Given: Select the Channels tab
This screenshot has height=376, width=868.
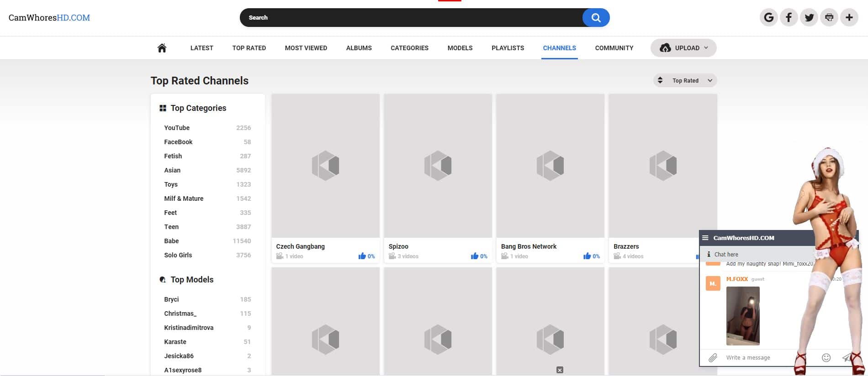Looking at the screenshot, I should pyautogui.click(x=559, y=48).
